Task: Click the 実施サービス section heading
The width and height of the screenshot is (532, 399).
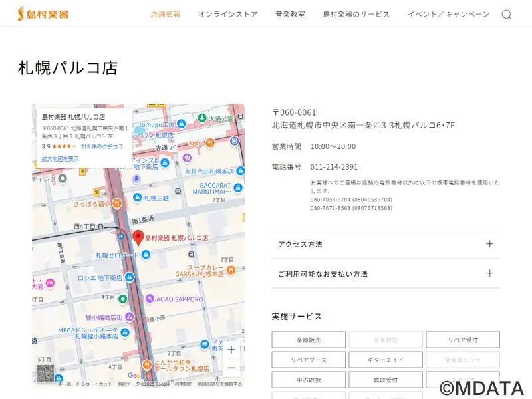Action: coord(297,317)
